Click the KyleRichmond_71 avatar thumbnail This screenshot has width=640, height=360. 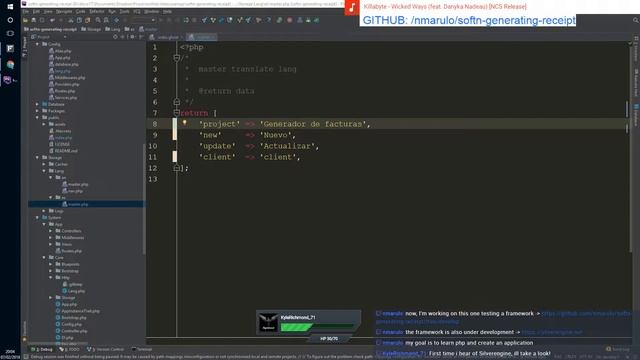tap(268, 322)
